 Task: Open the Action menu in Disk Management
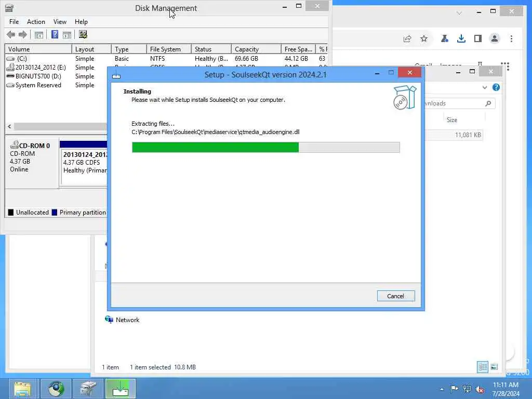pos(36,22)
